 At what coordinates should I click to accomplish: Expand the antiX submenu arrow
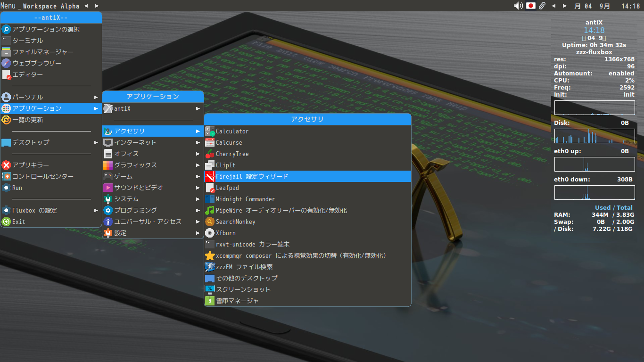(x=198, y=108)
